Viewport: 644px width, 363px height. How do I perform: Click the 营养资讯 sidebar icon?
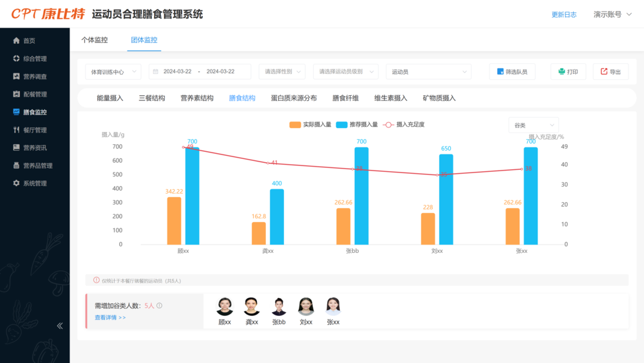[16, 147]
